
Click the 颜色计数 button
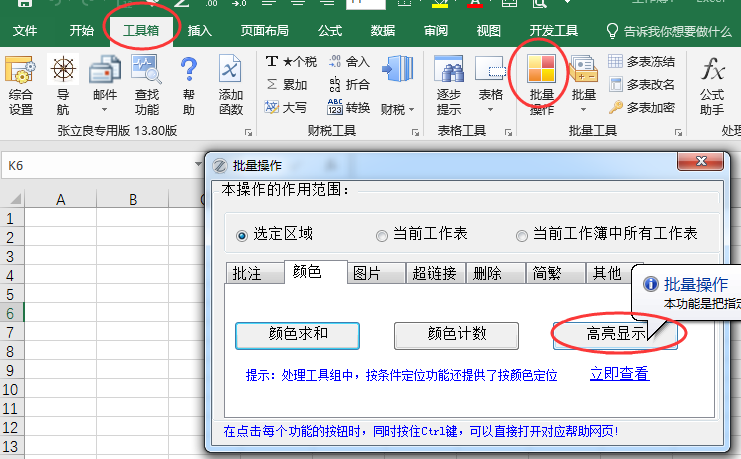pos(457,334)
